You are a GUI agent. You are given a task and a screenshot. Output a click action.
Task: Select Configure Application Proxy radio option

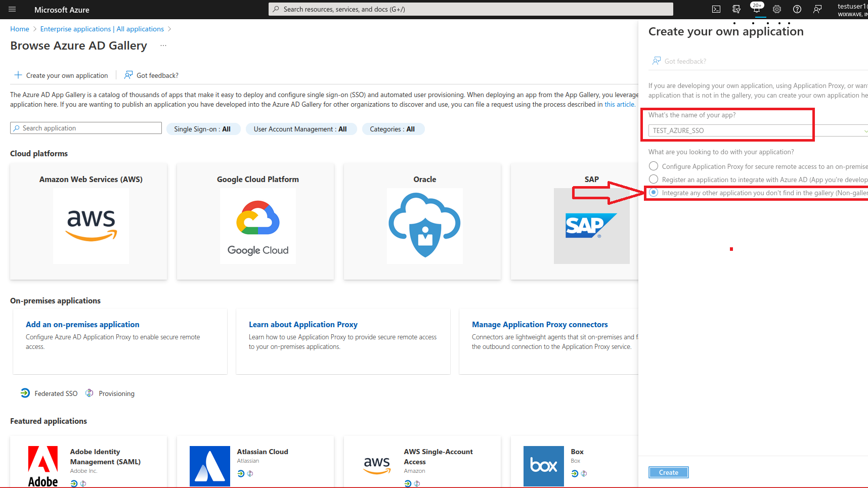pyautogui.click(x=654, y=166)
